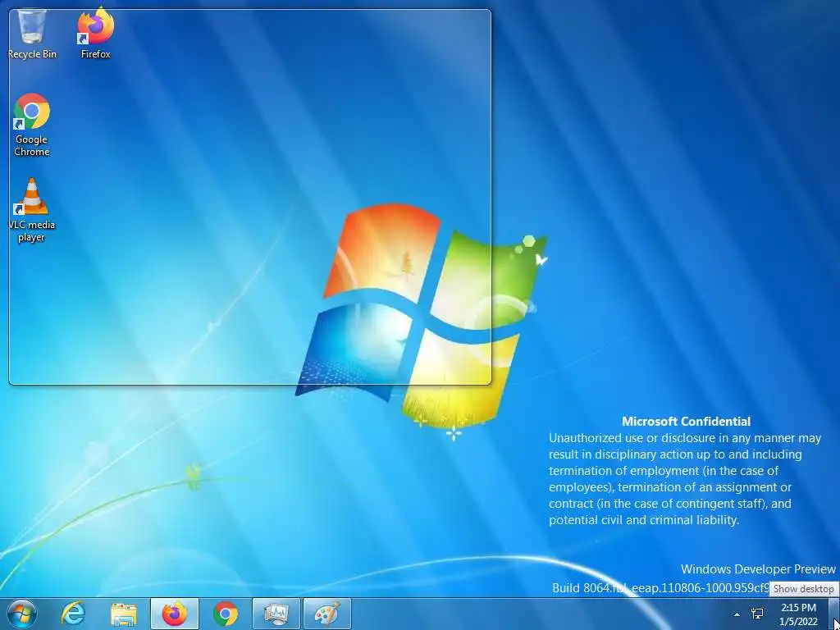Click the VLC media player label
This screenshot has height=630, width=840.
pos(32,231)
